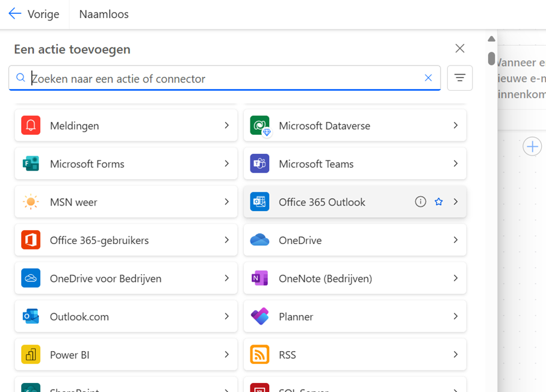
Task: Select RSS label
Action: [287, 355]
